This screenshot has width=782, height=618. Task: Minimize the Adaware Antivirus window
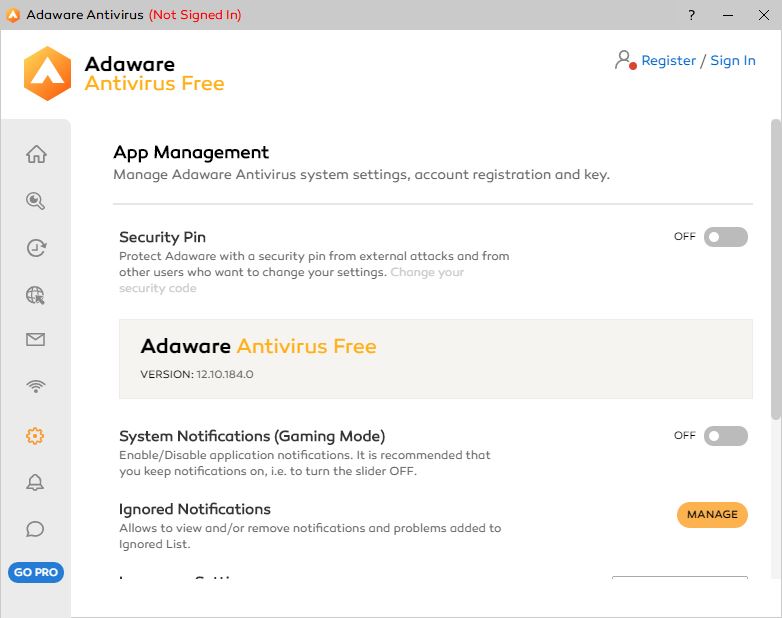(x=728, y=15)
